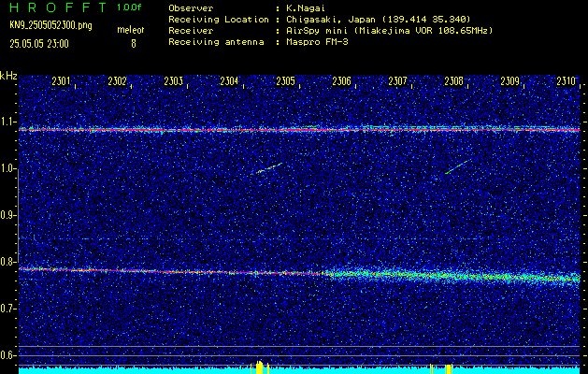This screenshot has height=374, width=588.
Task: Click the Receiving Location label
Action: click(219, 20)
